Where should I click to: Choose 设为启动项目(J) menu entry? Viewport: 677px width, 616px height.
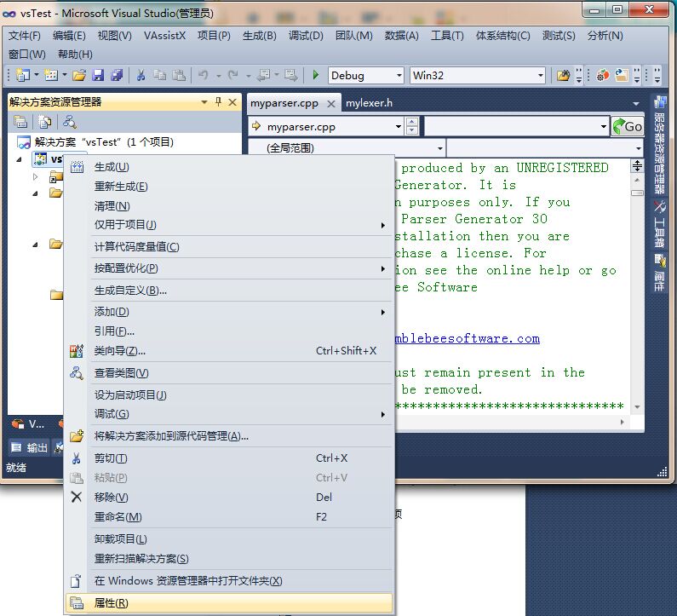(229, 394)
